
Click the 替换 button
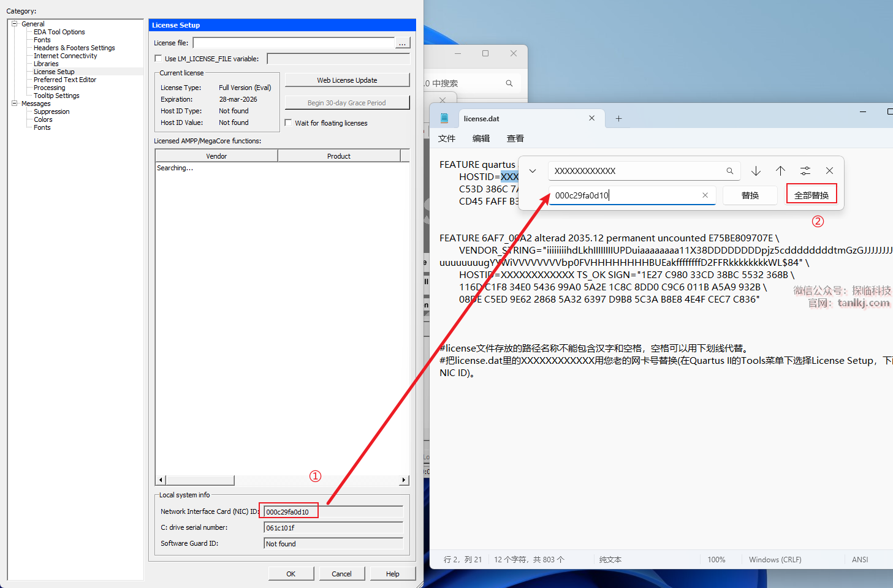[x=750, y=195]
